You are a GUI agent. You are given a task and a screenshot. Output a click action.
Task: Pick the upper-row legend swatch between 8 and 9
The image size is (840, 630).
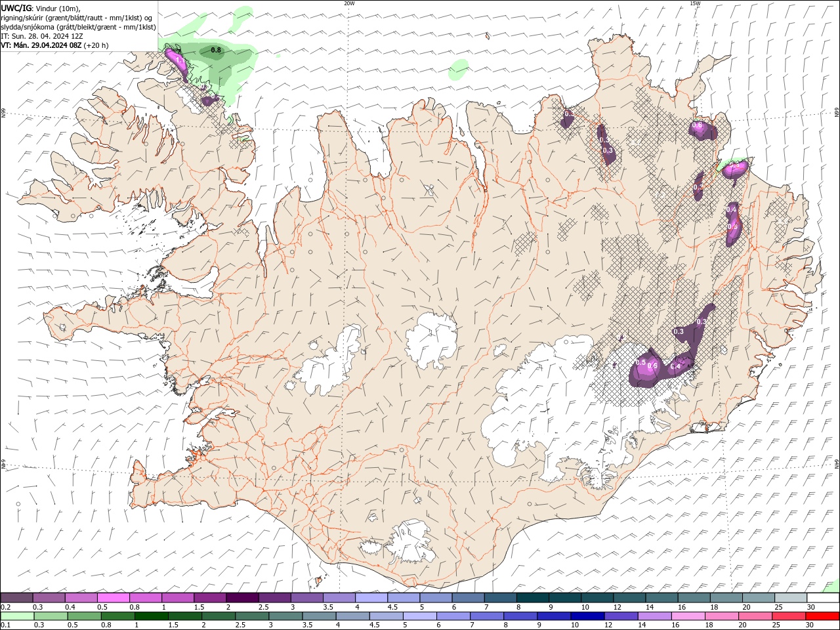[533, 598]
